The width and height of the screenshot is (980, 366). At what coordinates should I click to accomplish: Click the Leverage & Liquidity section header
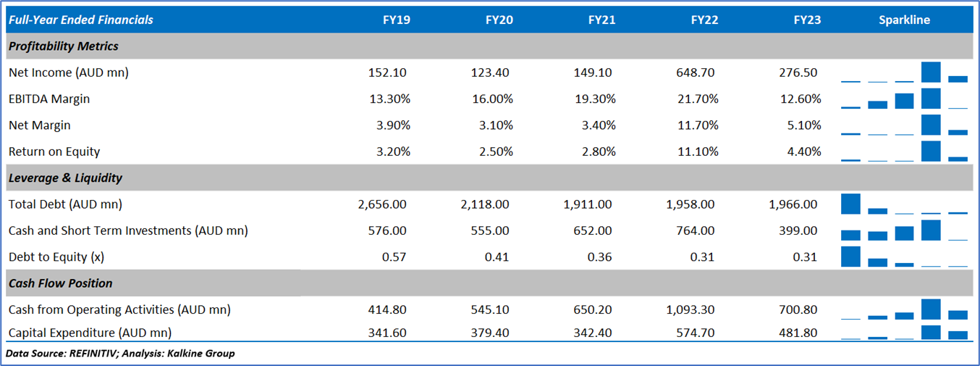[x=66, y=178]
